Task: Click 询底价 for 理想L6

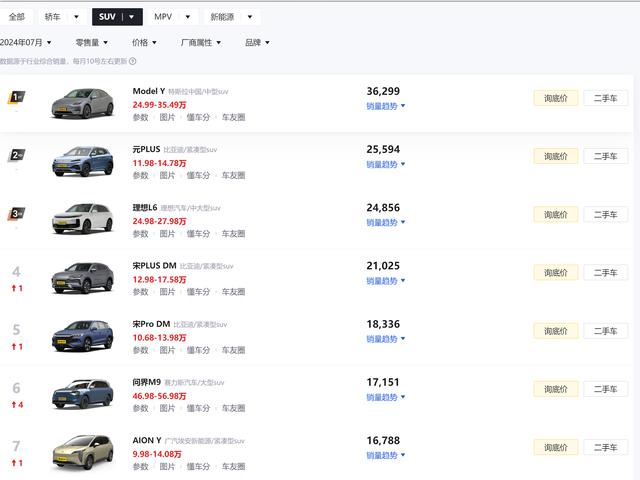Action: (x=556, y=214)
